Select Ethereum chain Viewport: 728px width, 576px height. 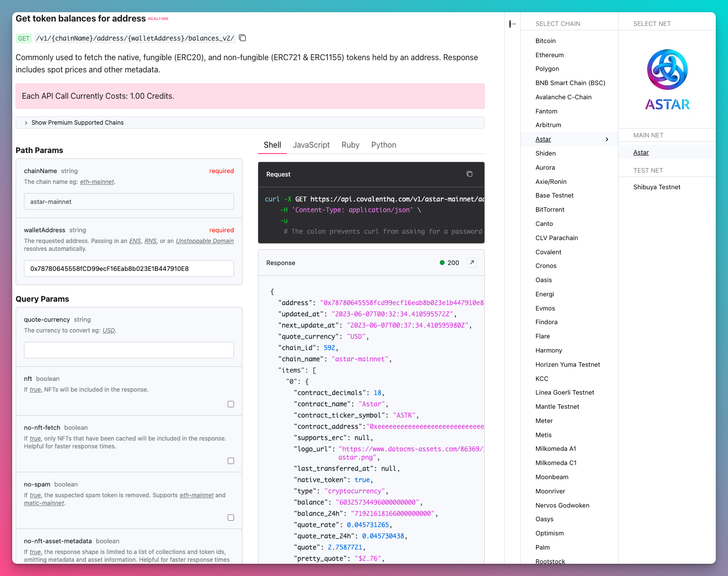[x=549, y=55]
